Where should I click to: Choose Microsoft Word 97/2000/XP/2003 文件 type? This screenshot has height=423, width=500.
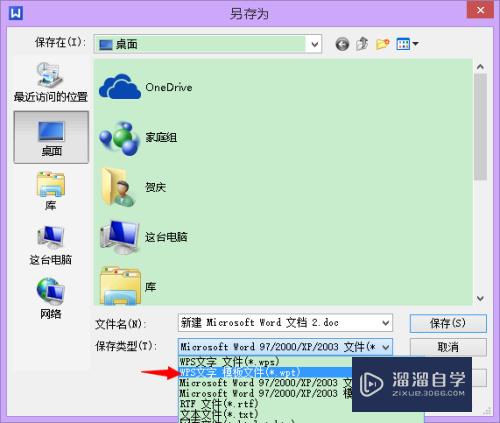(x=265, y=383)
